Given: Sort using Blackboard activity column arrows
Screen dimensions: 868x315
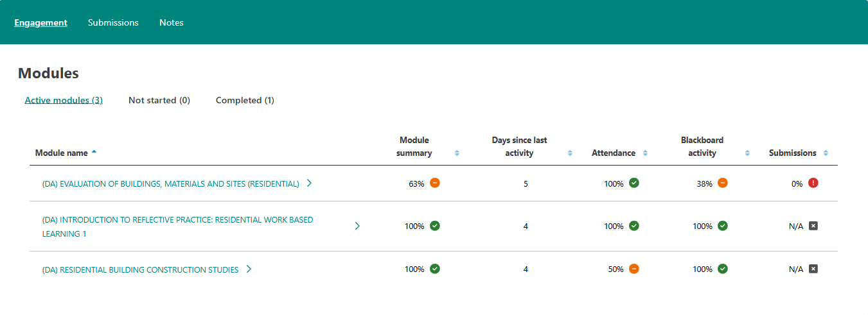Looking at the screenshot, I should tap(747, 153).
